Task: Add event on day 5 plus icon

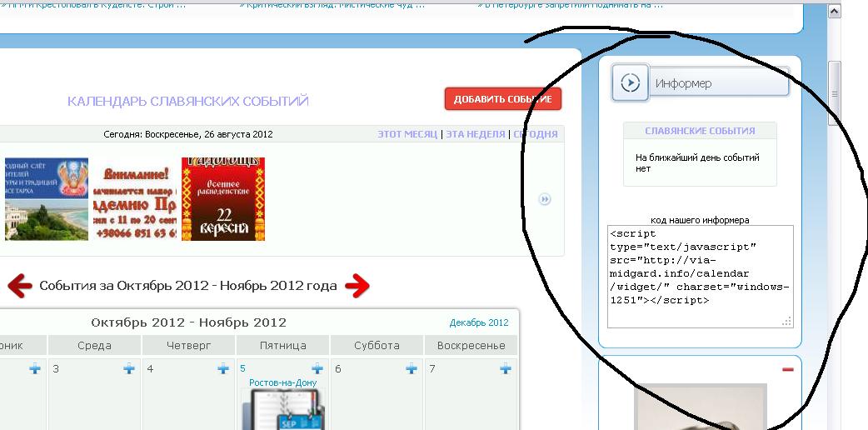Action: click(x=317, y=368)
